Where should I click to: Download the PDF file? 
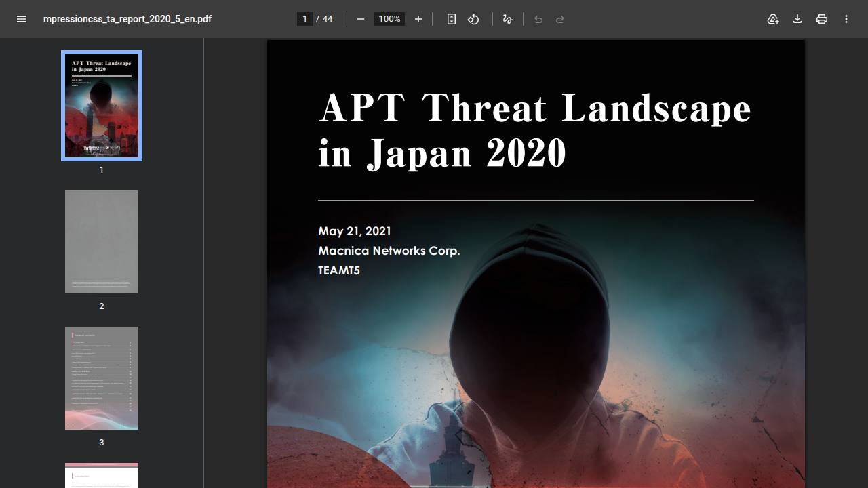(x=797, y=19)
